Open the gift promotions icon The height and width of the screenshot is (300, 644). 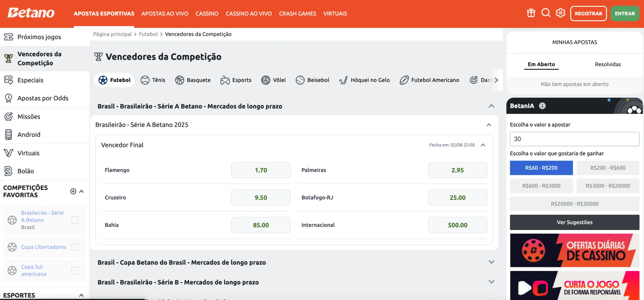tap(531, 13)
